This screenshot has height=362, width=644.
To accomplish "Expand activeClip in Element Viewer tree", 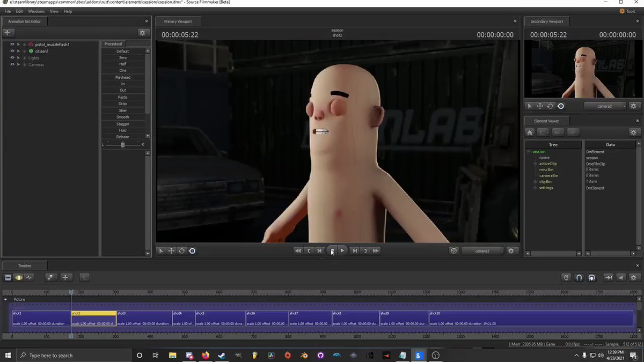I will [x=535, y=164].
